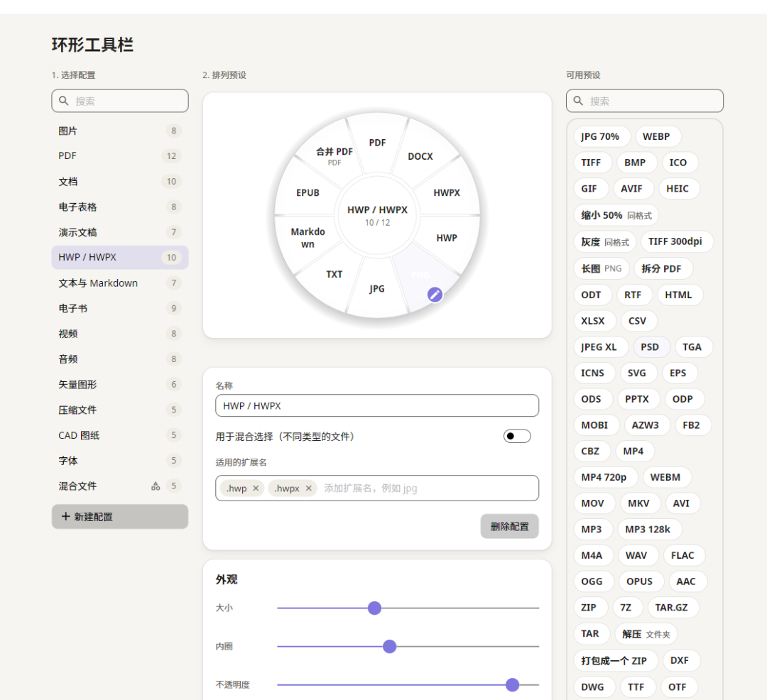Click the Markdown wheel segment
This screenshot has width=767, height=700.
[308, 238]
